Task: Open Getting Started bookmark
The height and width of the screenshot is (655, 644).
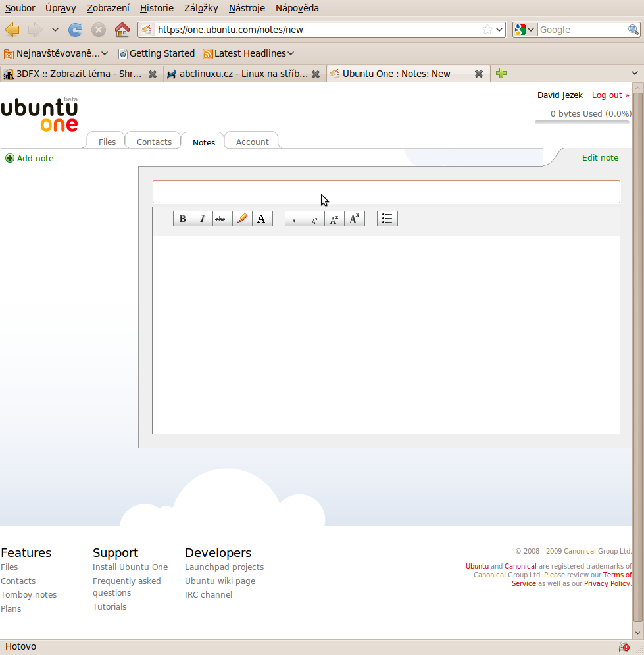Action: pyautogui.click(x=157, y=53)
